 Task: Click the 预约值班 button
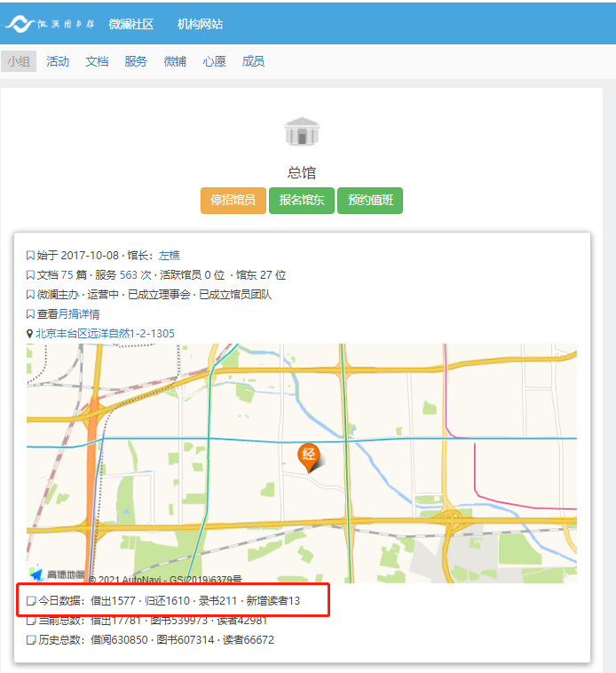tap(370, 200)
